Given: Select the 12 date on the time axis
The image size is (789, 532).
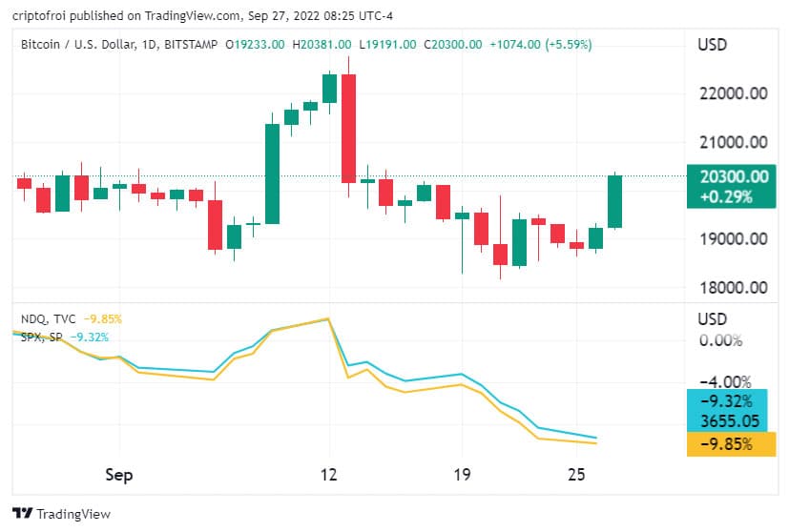Looking at the screenshot, I should coord(330,474).
